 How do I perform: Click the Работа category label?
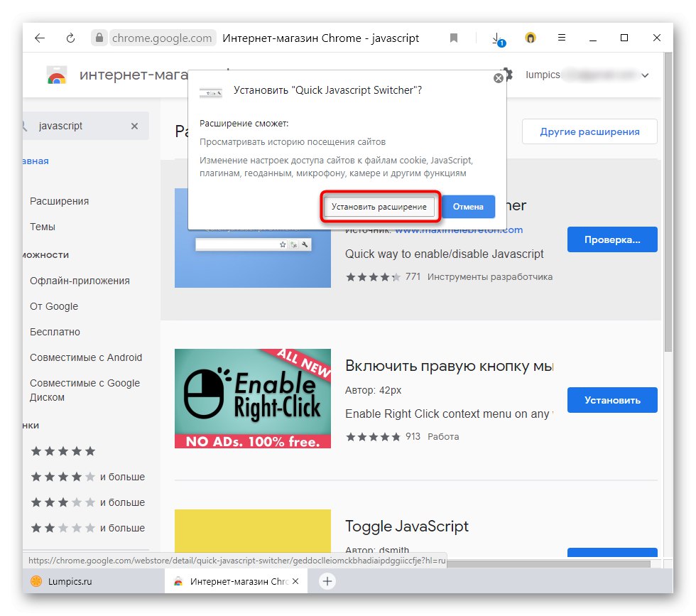(x=443, y=436)
